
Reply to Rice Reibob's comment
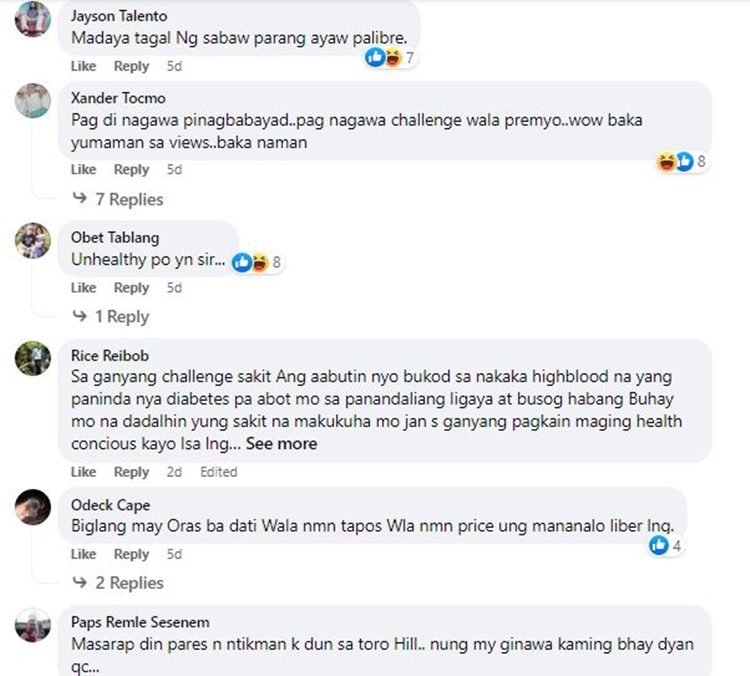131,472
